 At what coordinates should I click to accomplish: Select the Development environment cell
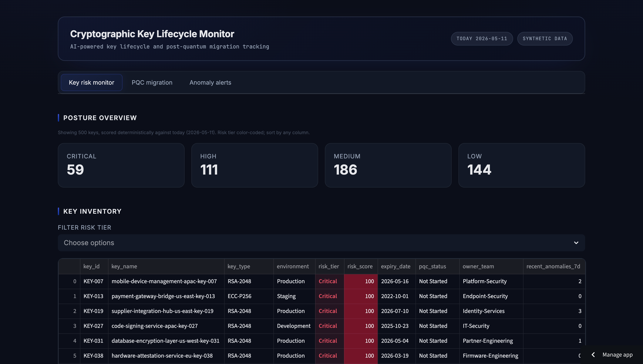pos(294,326)
